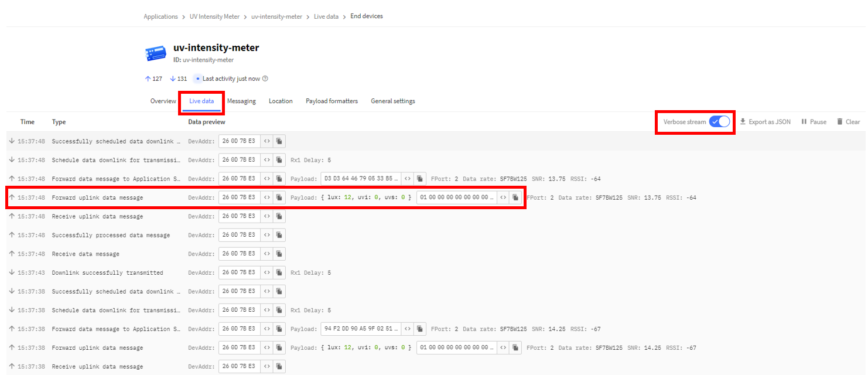Open the General settings tab
The height and width of the screenshot is (375, 868).
pos(393,101)
